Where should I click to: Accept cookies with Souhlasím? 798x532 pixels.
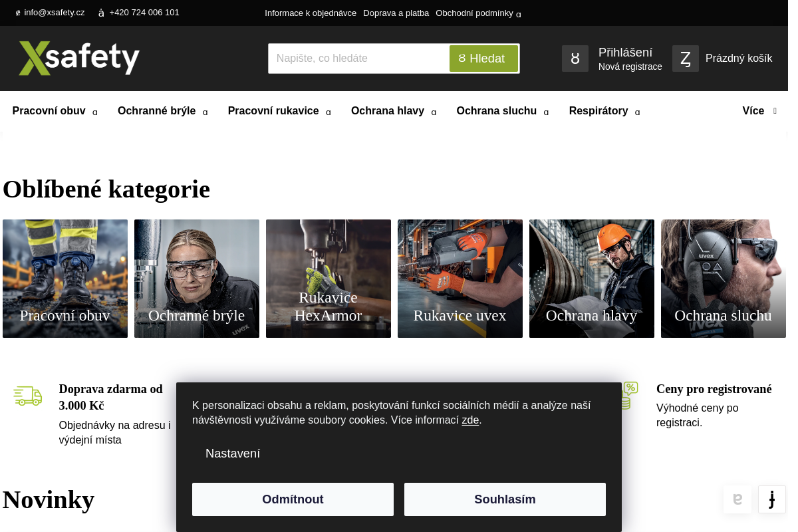pyautogui.click(x=505, y=499)
